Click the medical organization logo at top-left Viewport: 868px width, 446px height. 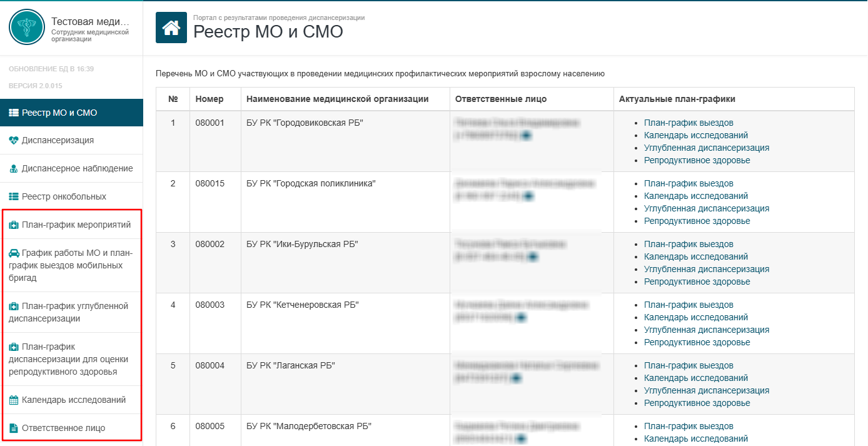[27, 27]
